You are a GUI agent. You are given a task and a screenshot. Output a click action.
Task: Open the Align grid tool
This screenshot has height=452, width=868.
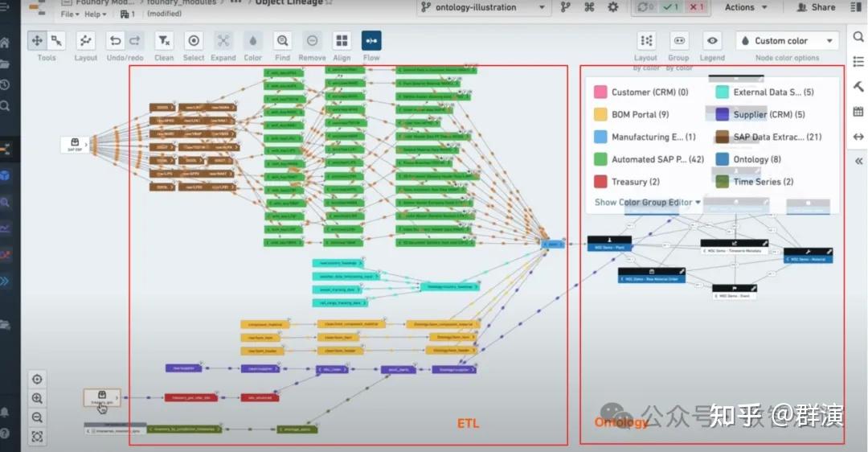(342, 40)
